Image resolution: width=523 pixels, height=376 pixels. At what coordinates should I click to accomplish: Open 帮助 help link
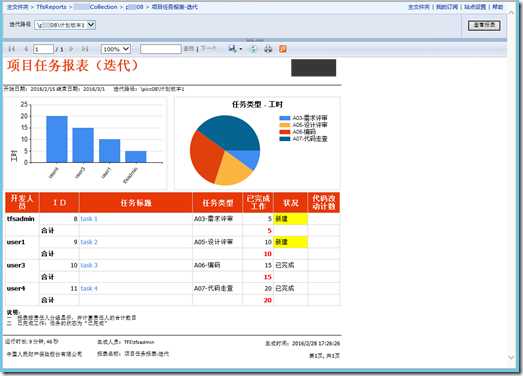click(498, 7)
